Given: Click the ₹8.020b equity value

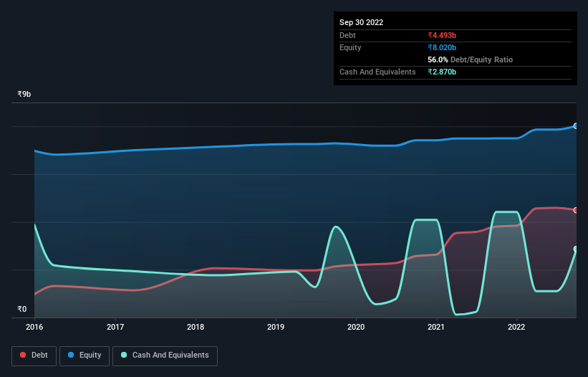Looking at the screenshot, I should pyautogui.click(x=442, y=47).
